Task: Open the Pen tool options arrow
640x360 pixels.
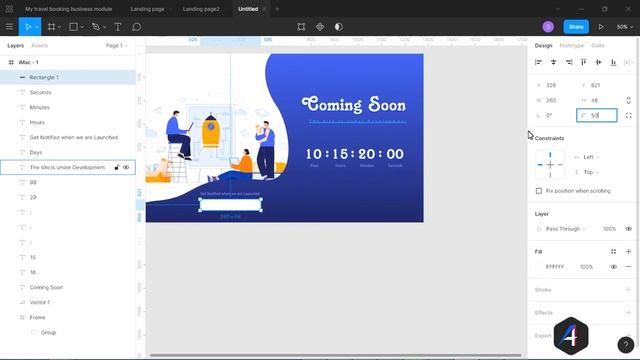Action: point(104,27)
